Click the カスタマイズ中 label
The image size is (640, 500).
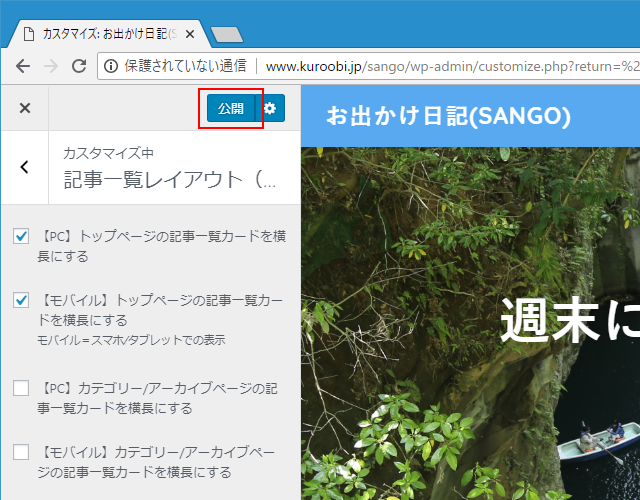[x=108, y=153]
